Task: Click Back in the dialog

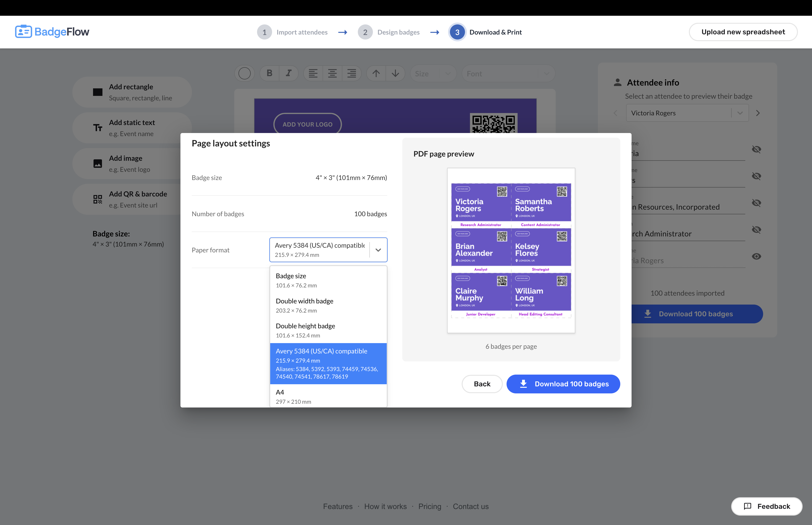Action: coord(482,384)
